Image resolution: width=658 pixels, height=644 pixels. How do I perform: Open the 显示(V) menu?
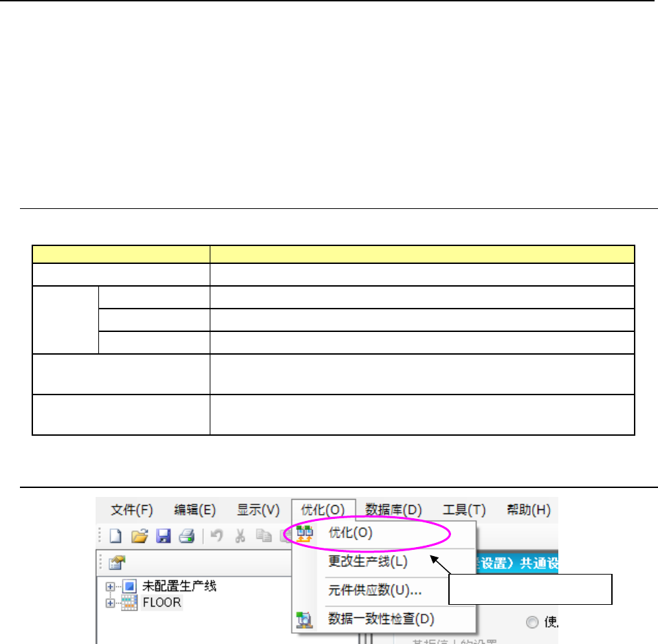coord(258,510)
